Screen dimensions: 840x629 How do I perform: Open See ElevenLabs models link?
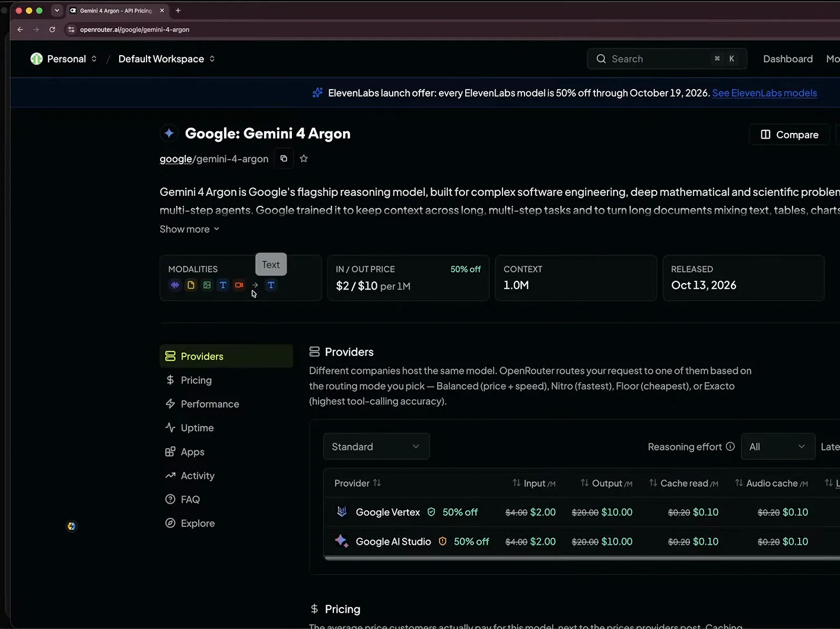coord(764,93)
